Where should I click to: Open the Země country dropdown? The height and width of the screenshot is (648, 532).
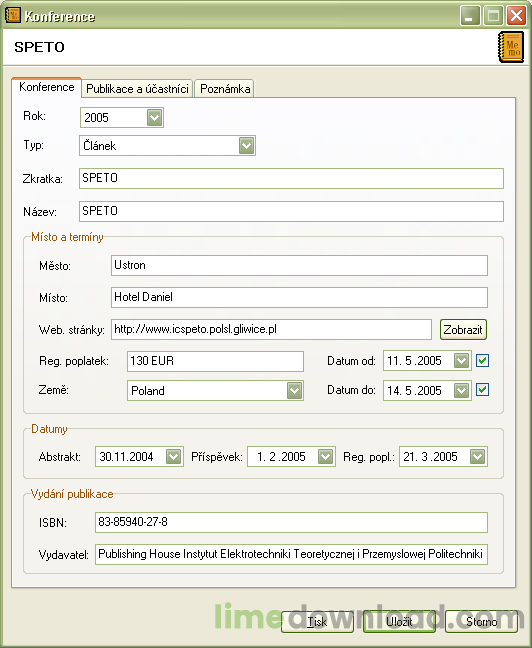point(294,391)
